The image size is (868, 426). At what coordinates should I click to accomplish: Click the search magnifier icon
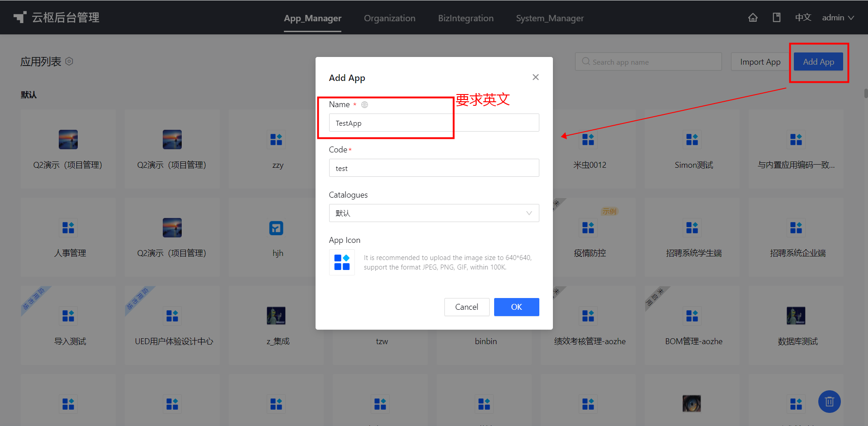click(586, 62)
